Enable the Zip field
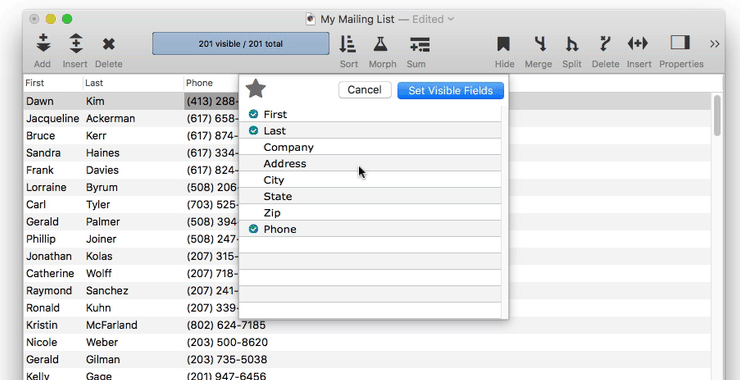This screenshot has width=740, height=380. (x=370, y=213)
